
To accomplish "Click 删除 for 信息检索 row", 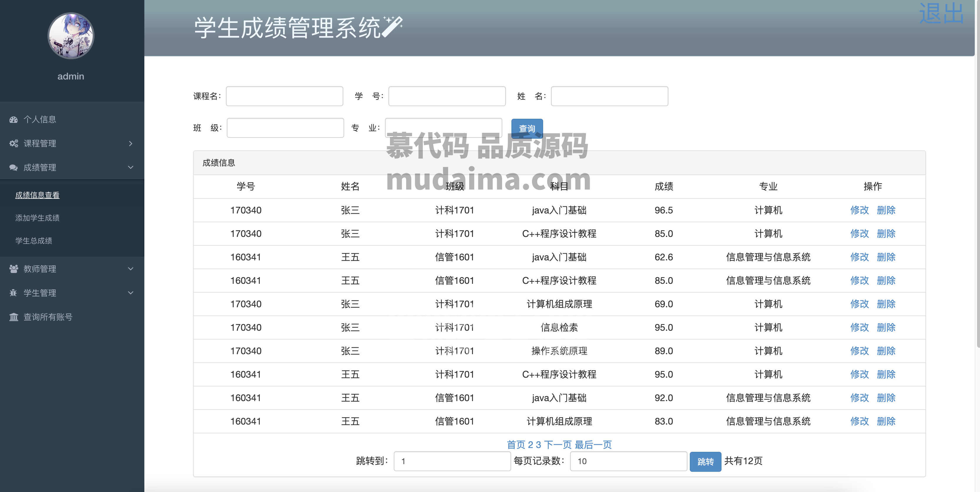I will pyautogui.click(x=886, y=328).
